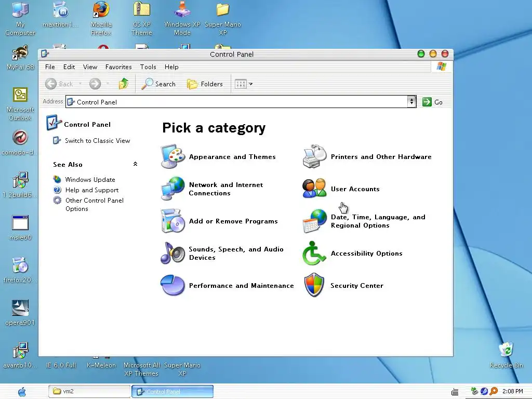532x399 pixels.
Task: Open the Tools menu
Action: [148, 67]
